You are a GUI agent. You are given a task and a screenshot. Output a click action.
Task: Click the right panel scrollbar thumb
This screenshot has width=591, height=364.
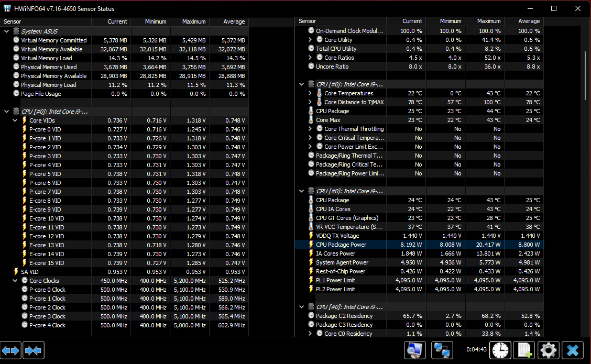coord(585,75)
